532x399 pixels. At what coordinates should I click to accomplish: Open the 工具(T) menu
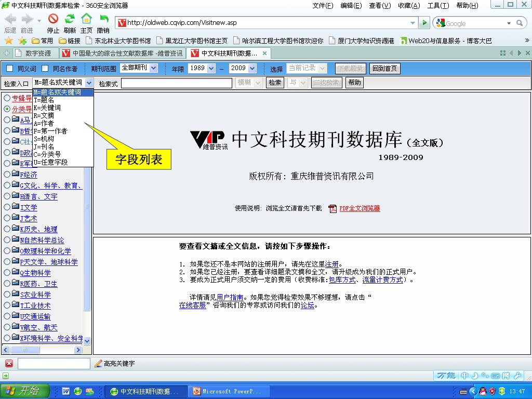[438, 5]
